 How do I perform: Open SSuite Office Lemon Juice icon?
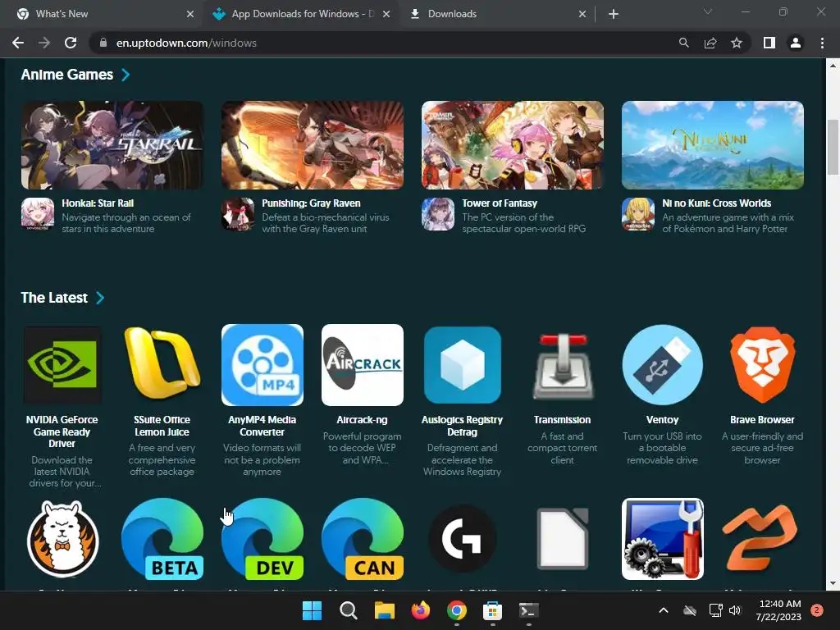pyautogui.click(x=162, y=365)
